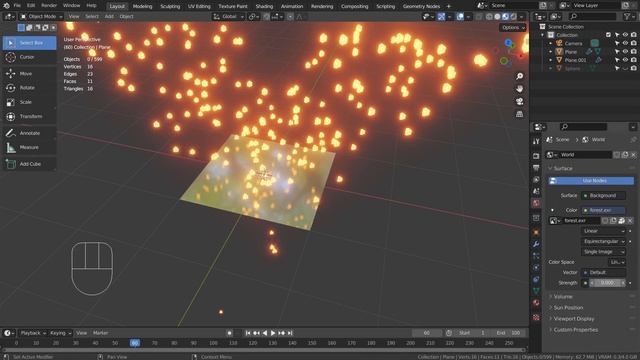Switch to the Animation workspace tab
The image size is (640, 360).
(292, 6)
